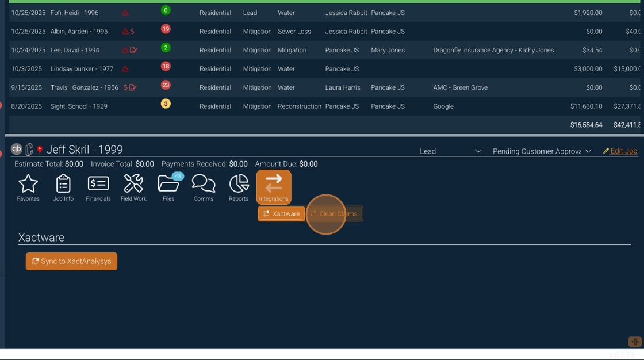Select the Travis , Gonzalez - 1956 job name
The height and width of the screenshot is (360, 644).
point(84,87)
